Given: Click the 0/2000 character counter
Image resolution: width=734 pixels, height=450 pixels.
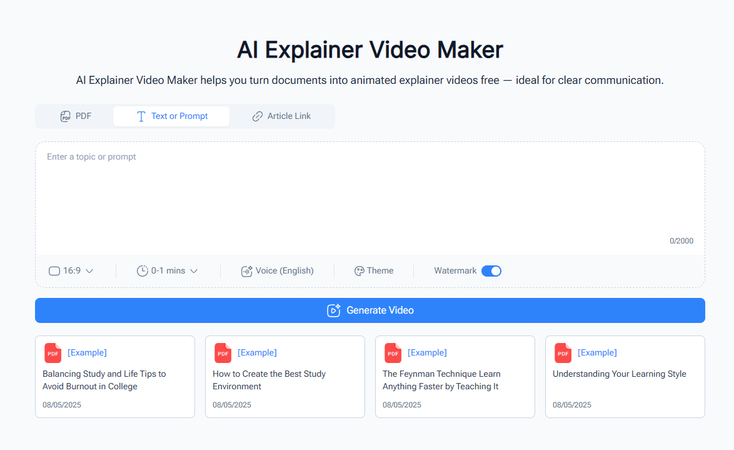Looking at the screenshot, I should [681, 241].
